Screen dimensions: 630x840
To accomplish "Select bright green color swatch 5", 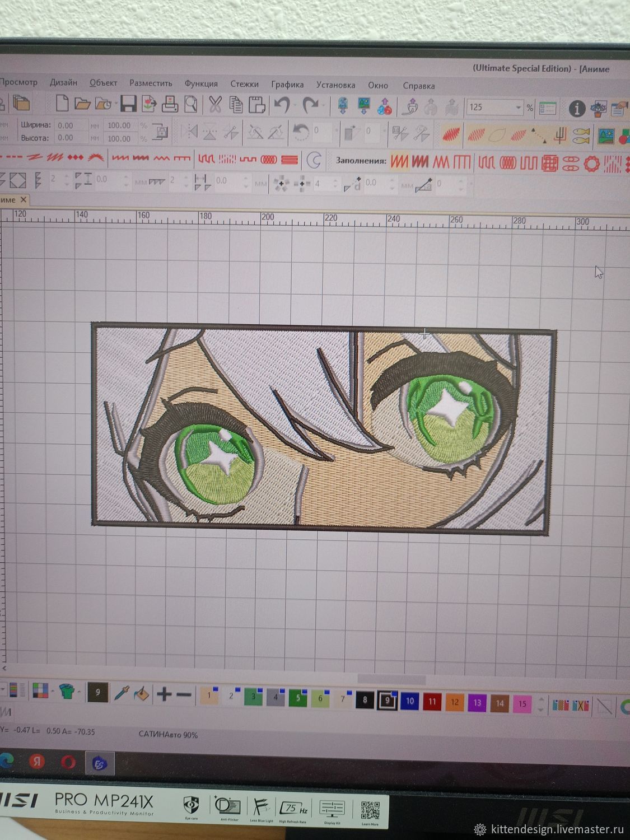I will pyautogui.click(x=298, y=698).
